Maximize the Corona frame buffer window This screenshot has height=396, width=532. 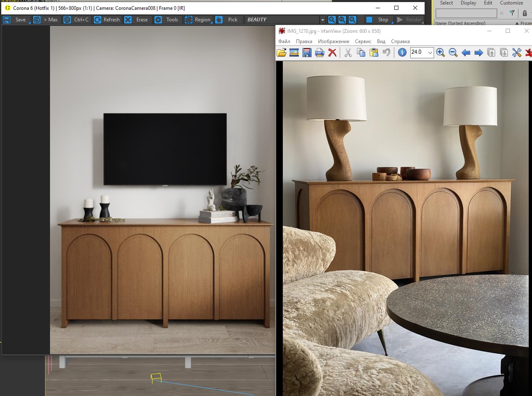coord(396,8)
